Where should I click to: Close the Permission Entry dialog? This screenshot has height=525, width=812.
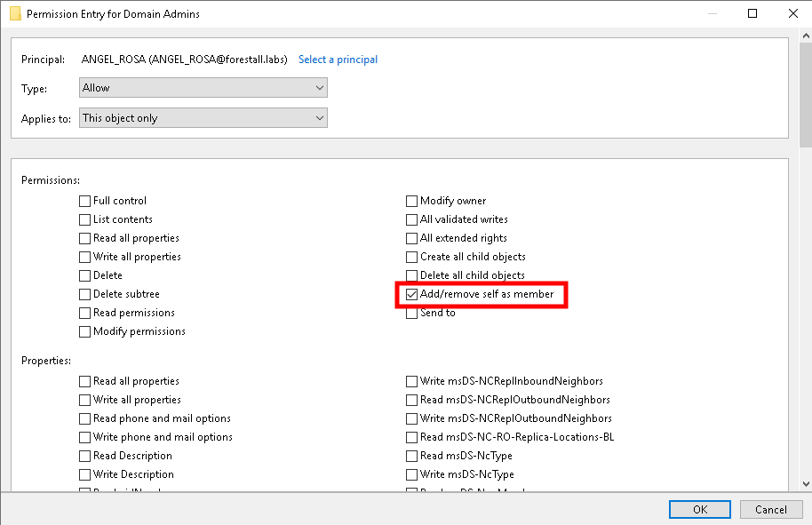click(x=792, y=14)
